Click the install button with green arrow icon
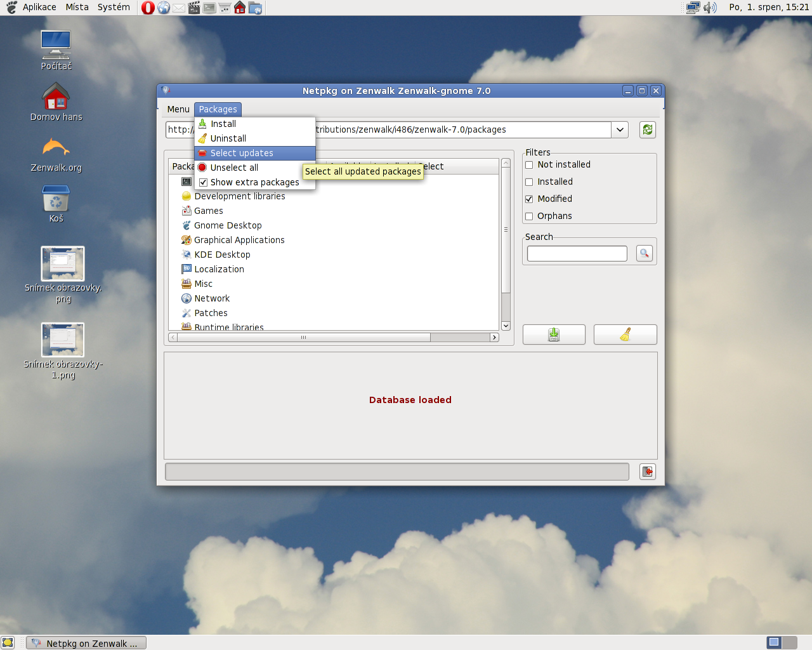This screenshot has height=650, width=812. coord(554,335)
